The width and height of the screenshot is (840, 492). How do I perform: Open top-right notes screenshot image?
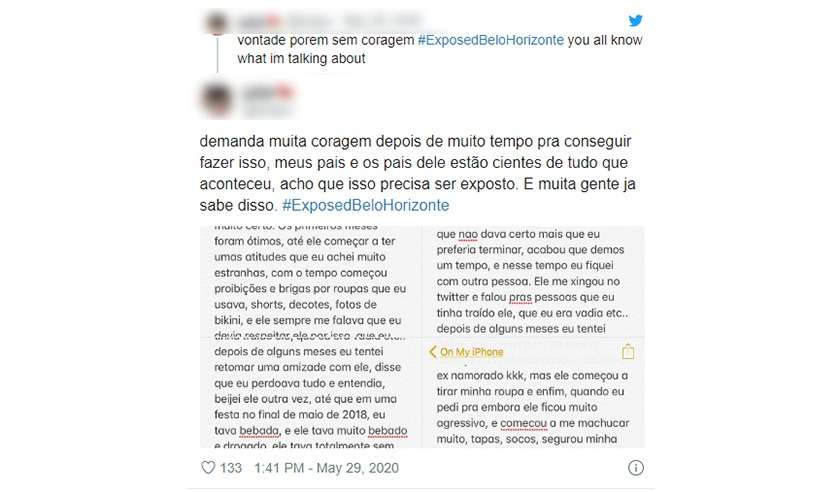tap(534, 281)
